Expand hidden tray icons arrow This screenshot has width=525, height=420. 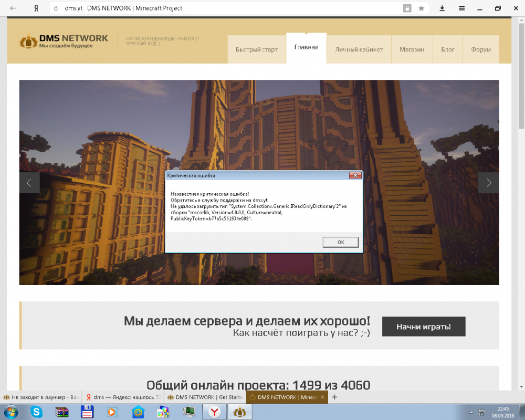(x=471, y=413)
